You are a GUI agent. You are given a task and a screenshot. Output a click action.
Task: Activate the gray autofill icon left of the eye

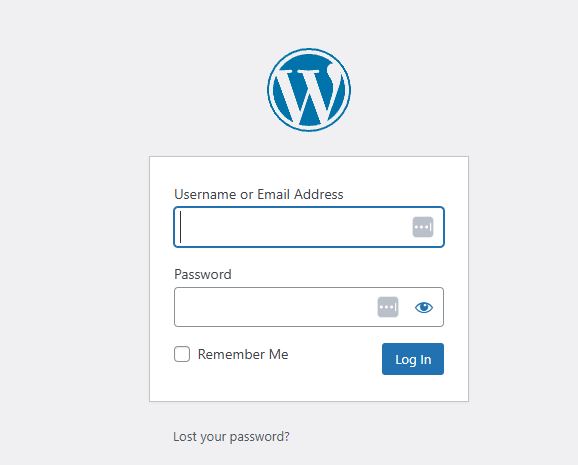click(x=388, y=307)
